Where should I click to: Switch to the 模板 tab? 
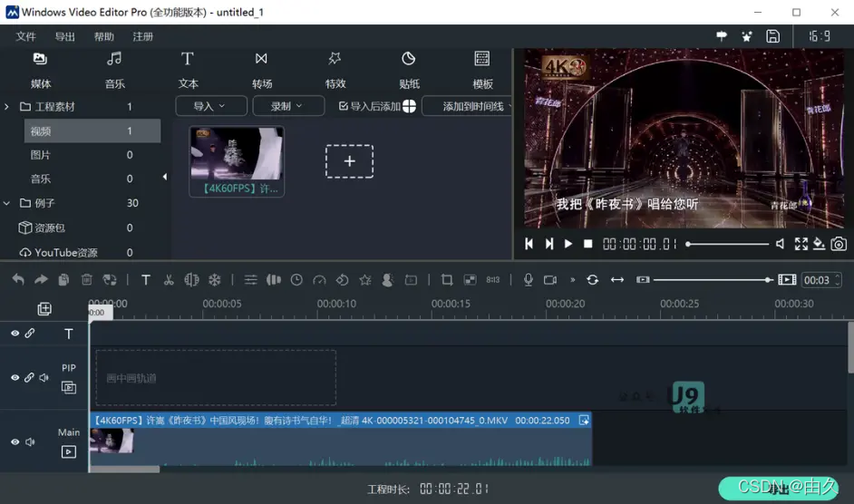point(482,70)
